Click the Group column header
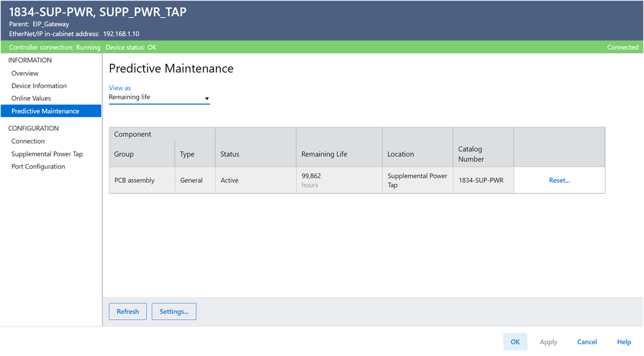This screenshot has height=356, width=644. 124,154
